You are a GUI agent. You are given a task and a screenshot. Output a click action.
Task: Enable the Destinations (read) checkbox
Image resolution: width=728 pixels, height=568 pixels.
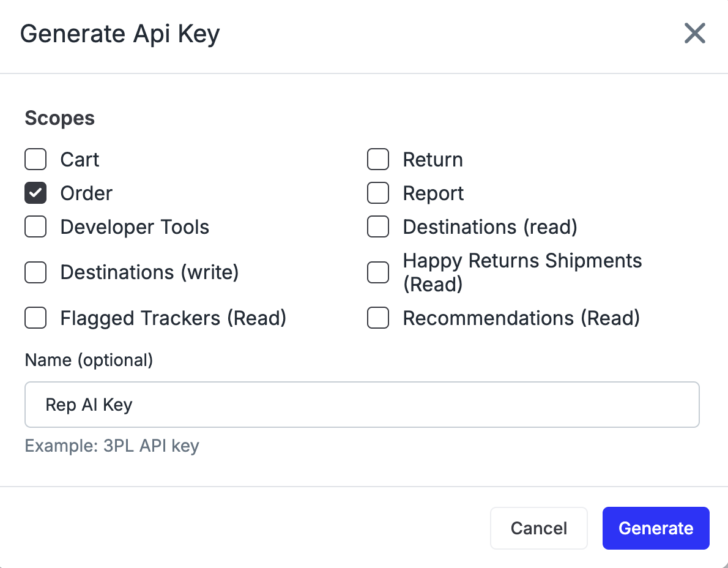click(x=378, y=227)
